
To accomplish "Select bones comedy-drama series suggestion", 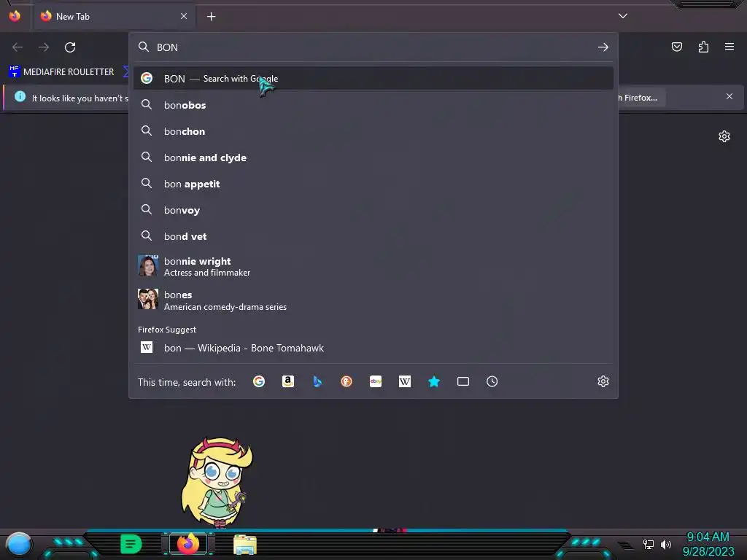I will coord(373,300).
